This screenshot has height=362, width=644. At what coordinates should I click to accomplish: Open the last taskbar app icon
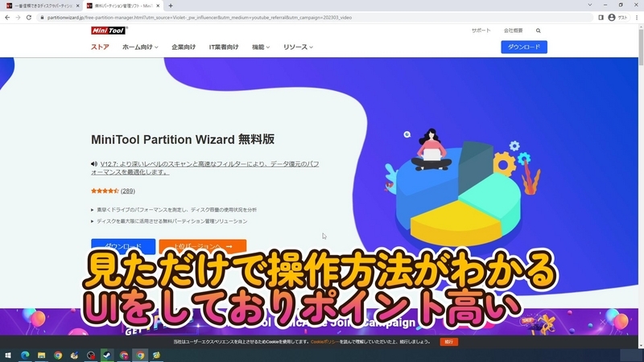pyautogui.click(x=156, y=355)
